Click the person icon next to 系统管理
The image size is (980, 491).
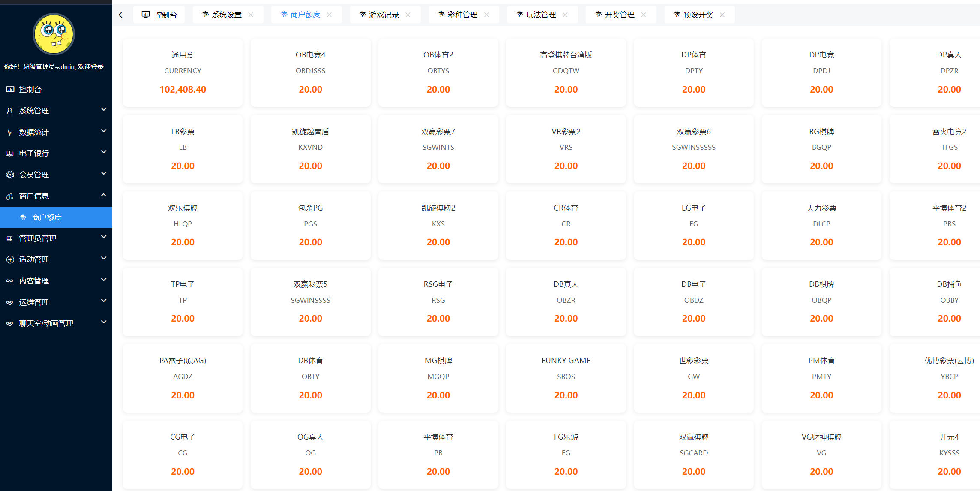click(9, 110)
